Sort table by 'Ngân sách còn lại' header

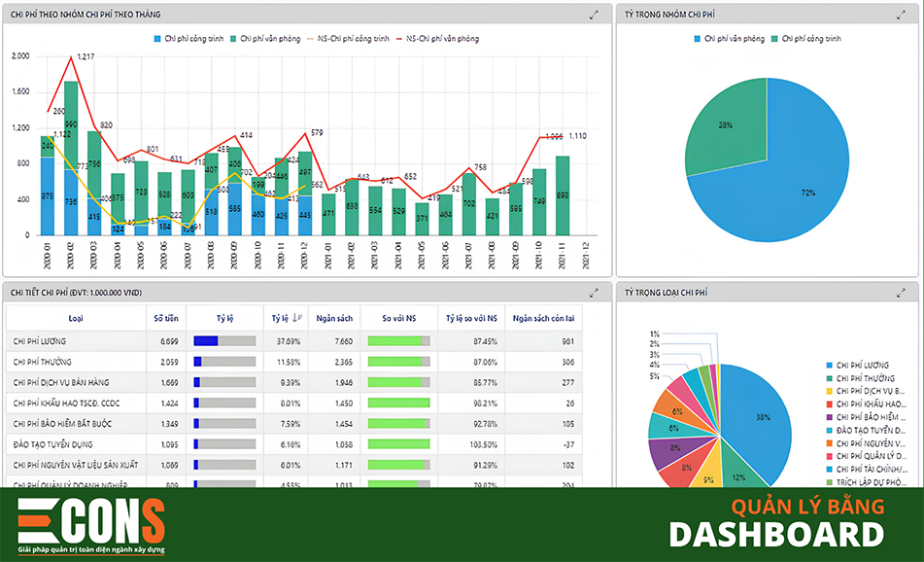click(x=543, y=319)
